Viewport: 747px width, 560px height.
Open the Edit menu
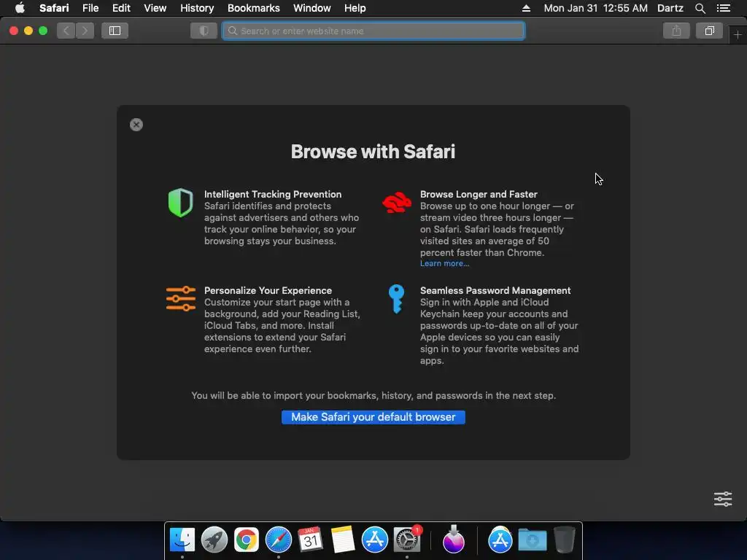(121, 8)
